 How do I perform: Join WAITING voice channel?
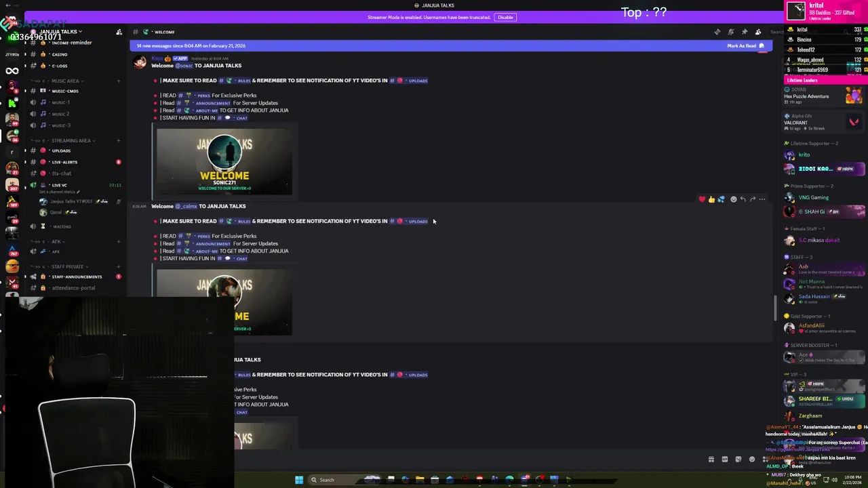(x=75, y=226)
